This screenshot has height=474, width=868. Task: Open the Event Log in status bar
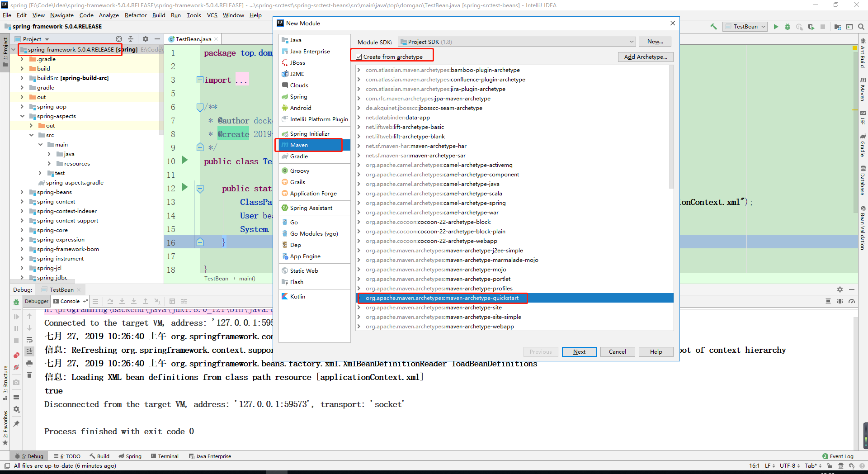[x=838, y=456]
